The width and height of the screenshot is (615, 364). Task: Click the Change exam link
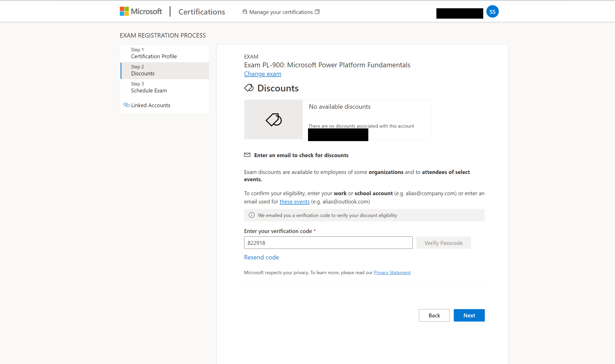(262, 74)
